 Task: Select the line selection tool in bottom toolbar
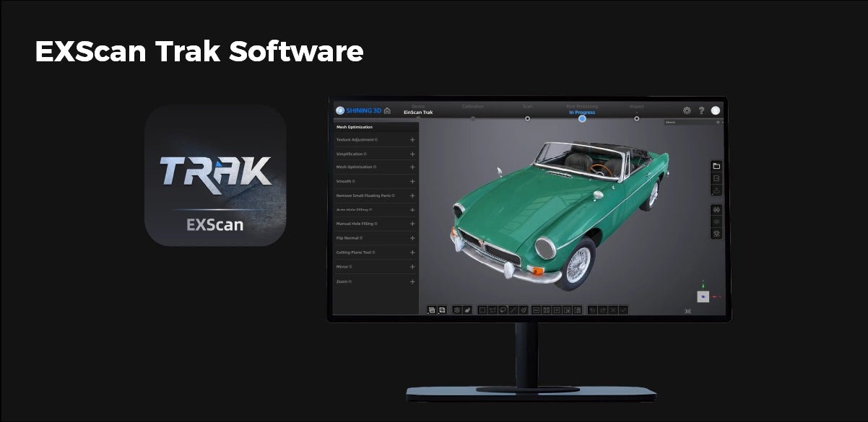[513, 310]
